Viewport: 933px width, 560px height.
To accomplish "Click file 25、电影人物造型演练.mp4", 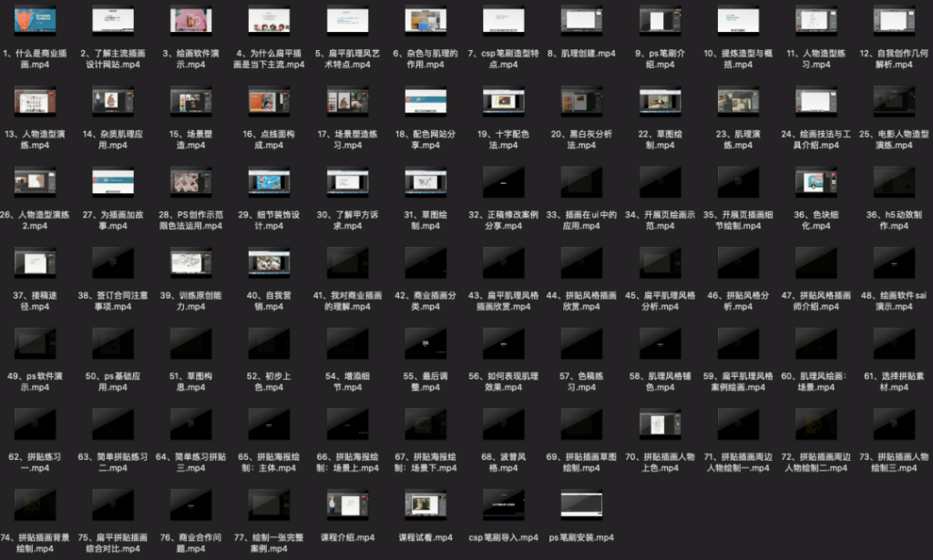I will 894,100.
